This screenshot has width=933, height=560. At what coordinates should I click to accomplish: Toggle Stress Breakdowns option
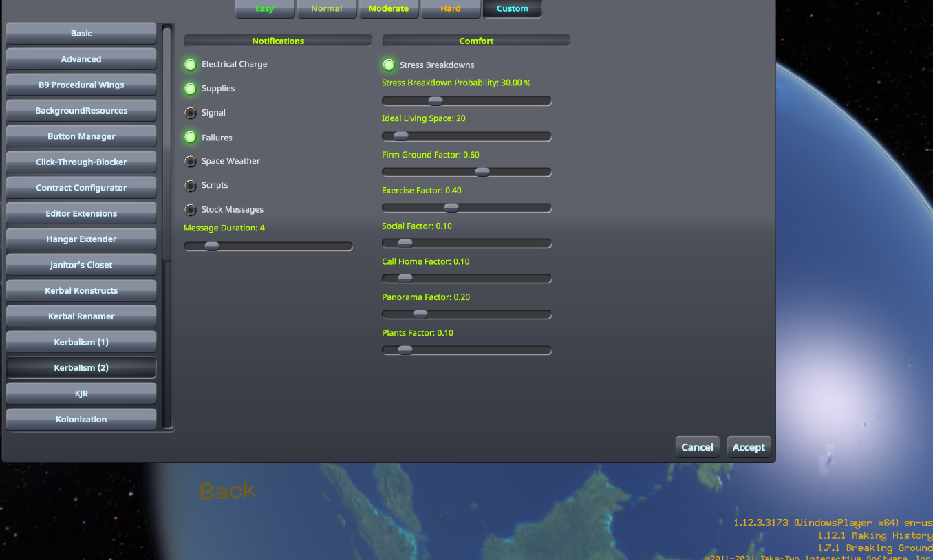coord(389,65)
